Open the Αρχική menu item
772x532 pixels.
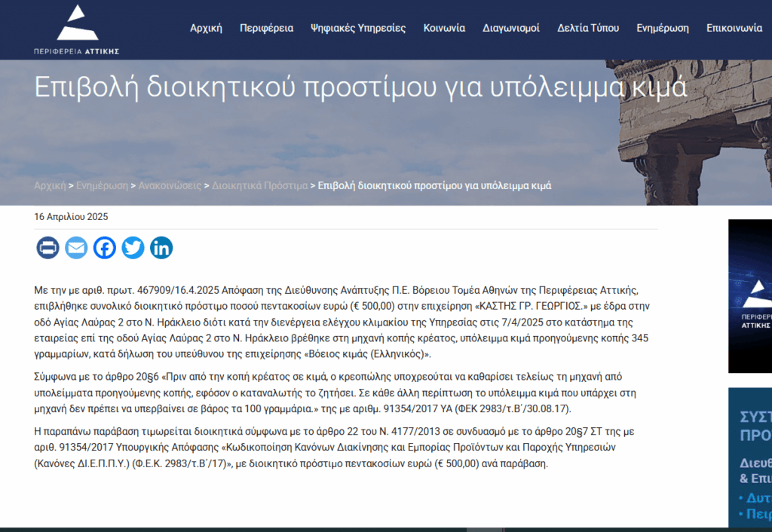(206, 28)
